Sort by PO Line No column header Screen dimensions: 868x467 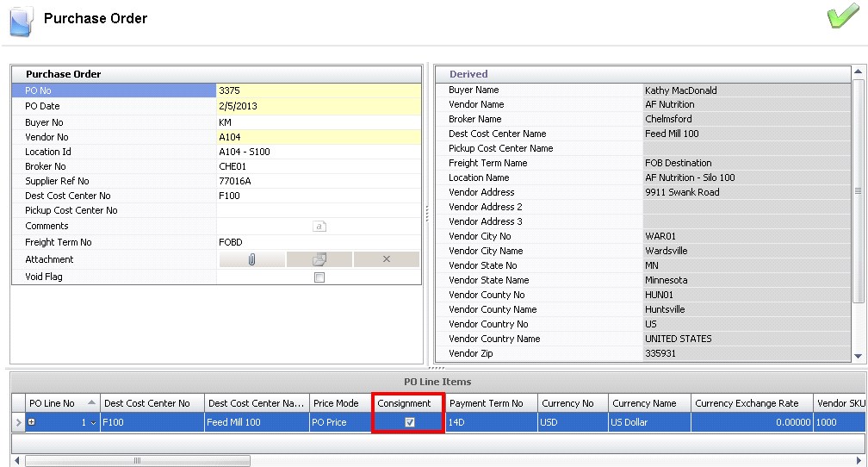click(x=63, y=403)
